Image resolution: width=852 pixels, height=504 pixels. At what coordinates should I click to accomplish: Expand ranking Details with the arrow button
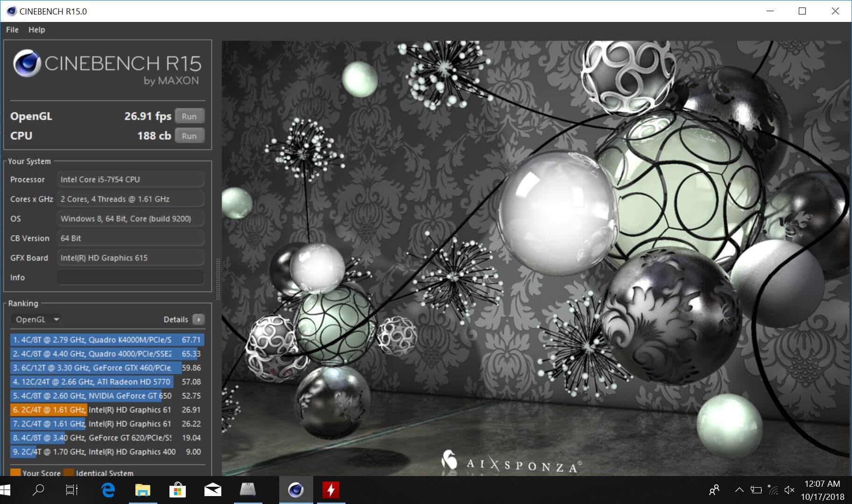[x=198, y=319]
